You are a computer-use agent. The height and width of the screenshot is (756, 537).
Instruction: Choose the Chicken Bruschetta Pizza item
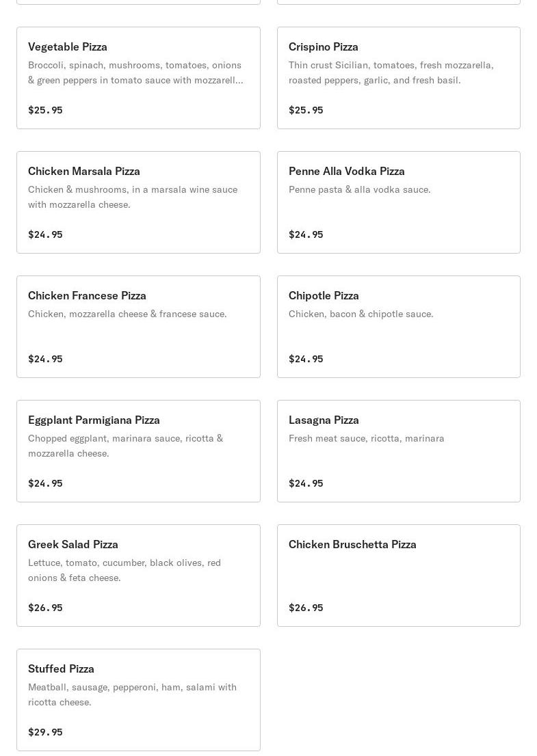398,574
